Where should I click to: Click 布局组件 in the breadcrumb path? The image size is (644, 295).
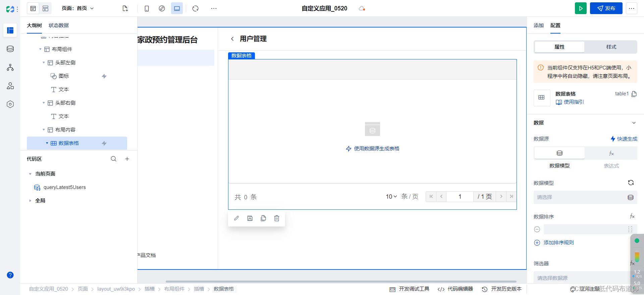(174, 289)
